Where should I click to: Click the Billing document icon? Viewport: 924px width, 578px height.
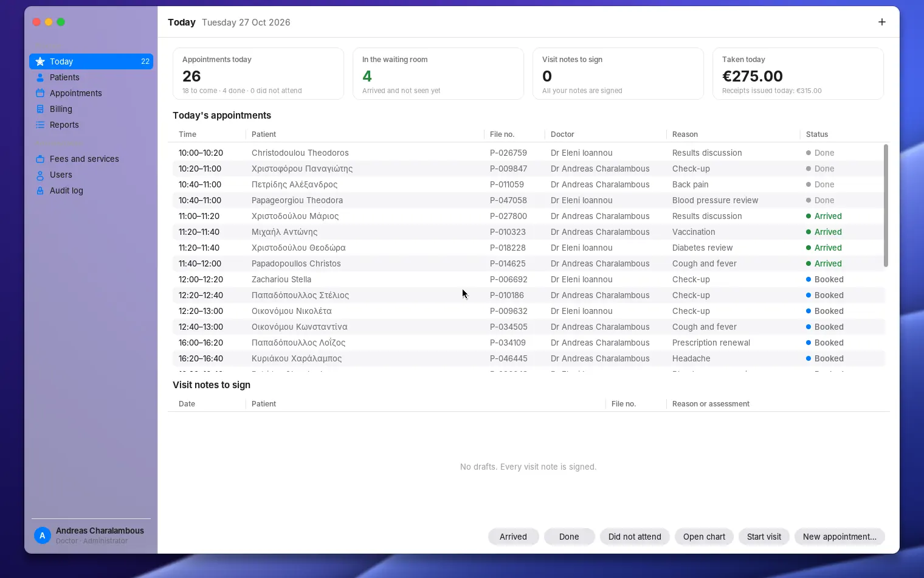(x=40, y=109)
